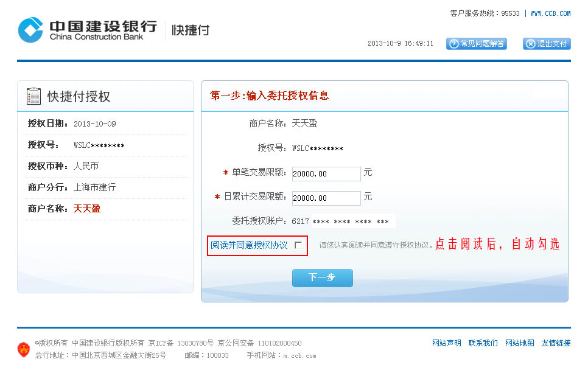The width and height of the screenshot is (588, 373).
Task: Click the 请您认真阅读并同意遵守授权协议 hint text
Action: [376, 245]
